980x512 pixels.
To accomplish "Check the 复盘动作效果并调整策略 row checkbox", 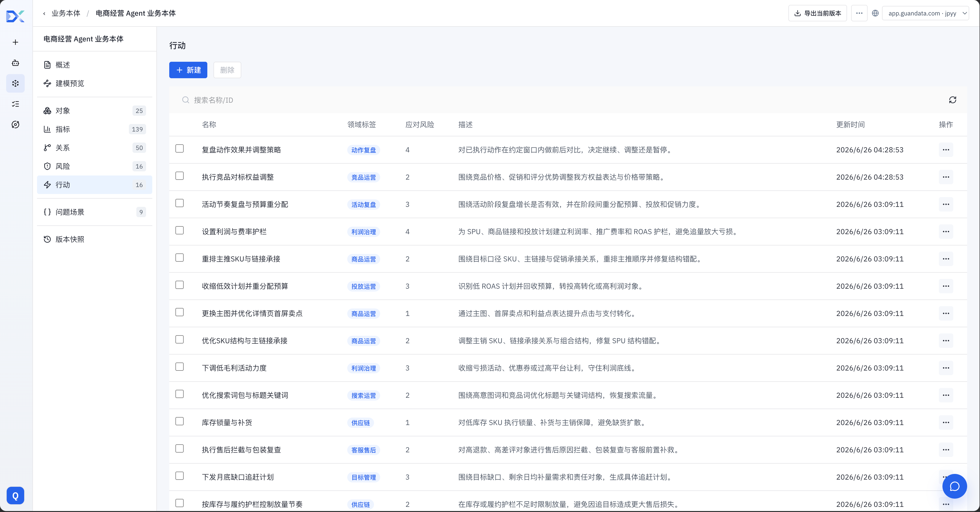I will (x=180, y=148).
